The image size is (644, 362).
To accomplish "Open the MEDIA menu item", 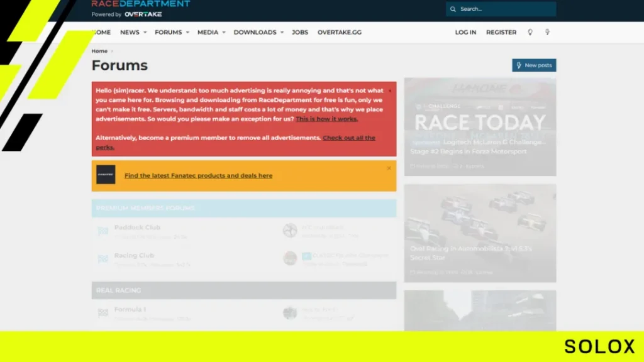I will coord(208,32).
